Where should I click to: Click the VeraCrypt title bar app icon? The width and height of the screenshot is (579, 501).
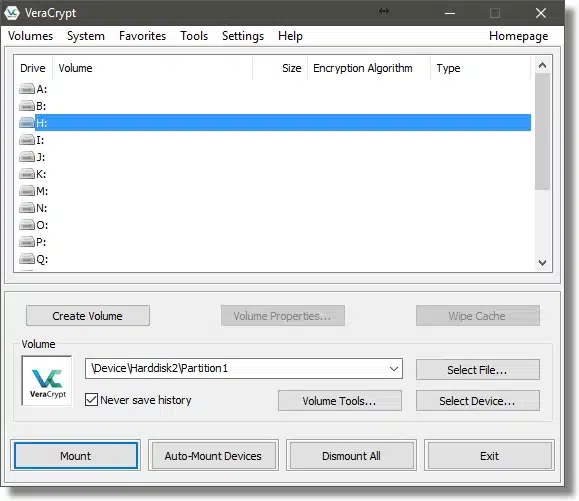pyautogui.click(x=12, y=13)
